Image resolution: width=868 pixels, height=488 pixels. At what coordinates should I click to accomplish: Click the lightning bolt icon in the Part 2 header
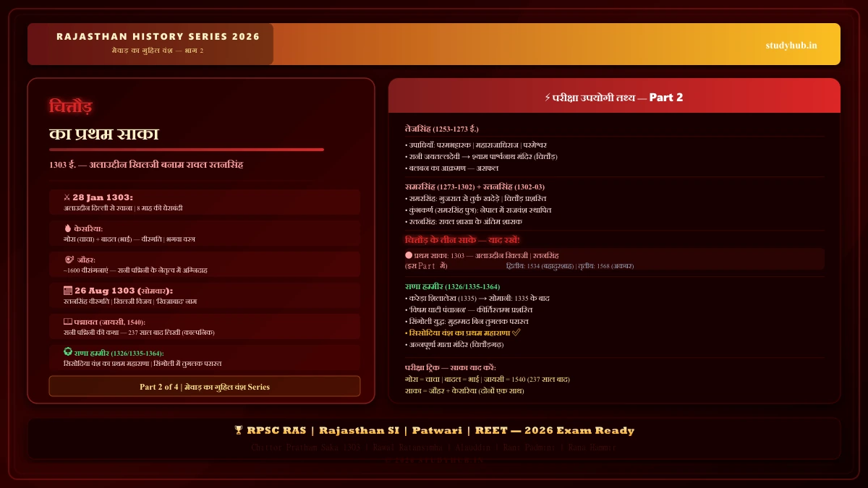[x=548, y=97]
